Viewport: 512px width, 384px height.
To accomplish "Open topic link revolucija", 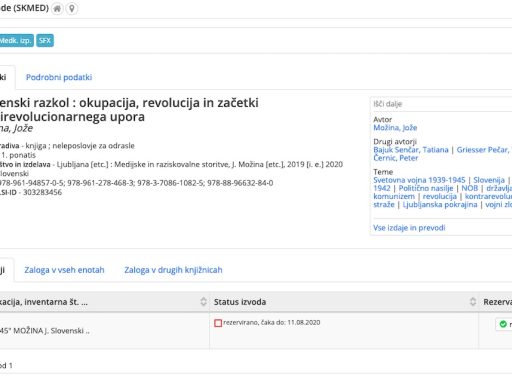I will point(440,196).
